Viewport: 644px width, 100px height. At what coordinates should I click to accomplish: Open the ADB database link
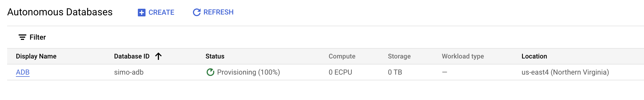tap(23, 72)
